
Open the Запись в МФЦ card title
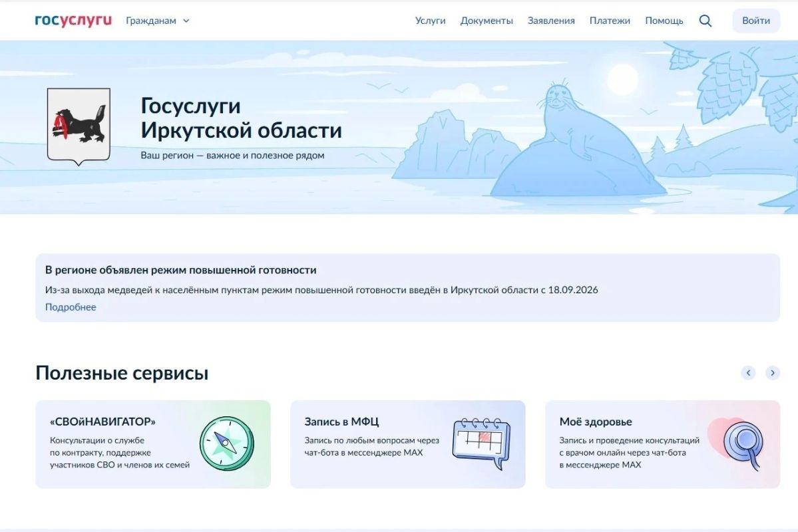coord(341,422)
